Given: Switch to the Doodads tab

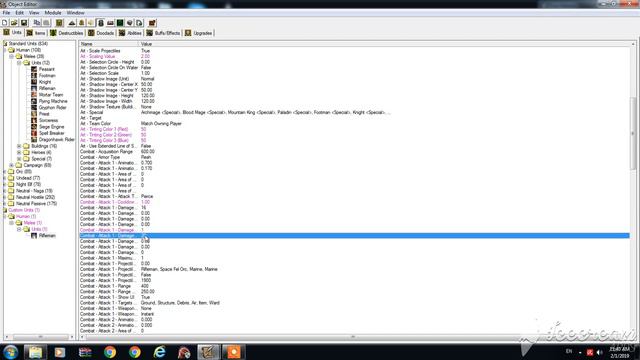Looking at the screenshot, I should click(101, 33).
